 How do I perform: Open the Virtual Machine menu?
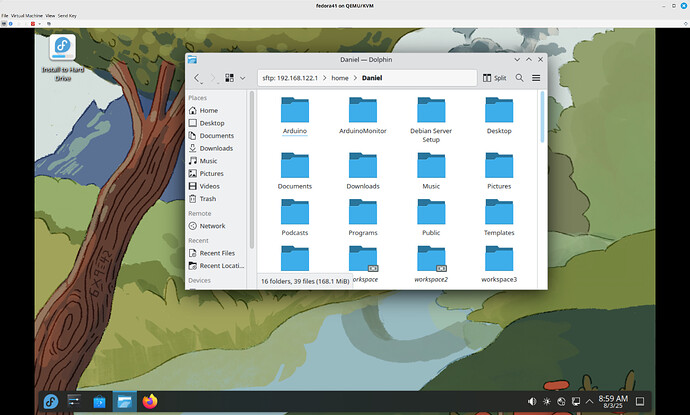[30, 16]
